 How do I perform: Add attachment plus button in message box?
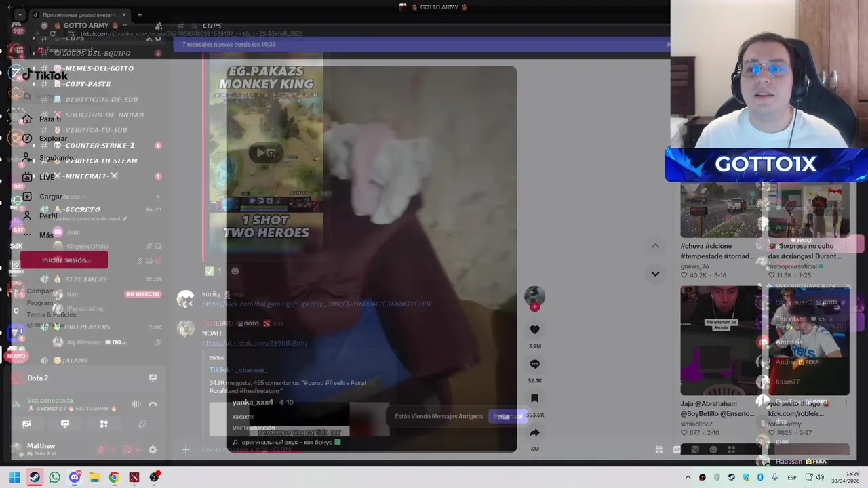pyautogui.click(x=185, y=449)
